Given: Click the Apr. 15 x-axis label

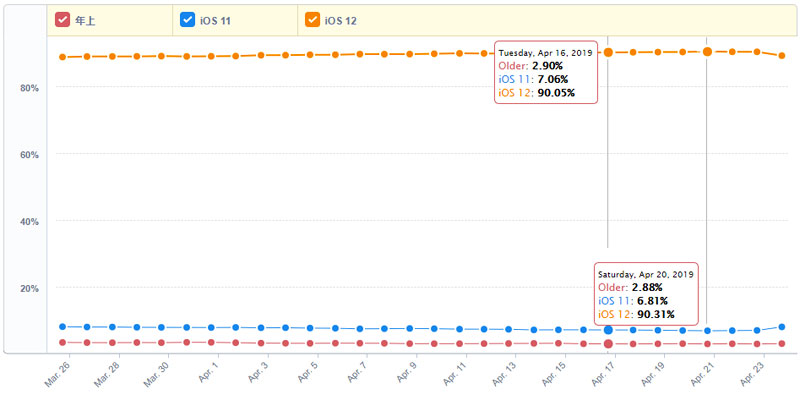Looking at the screenshot, I should [x=553, y=374].
